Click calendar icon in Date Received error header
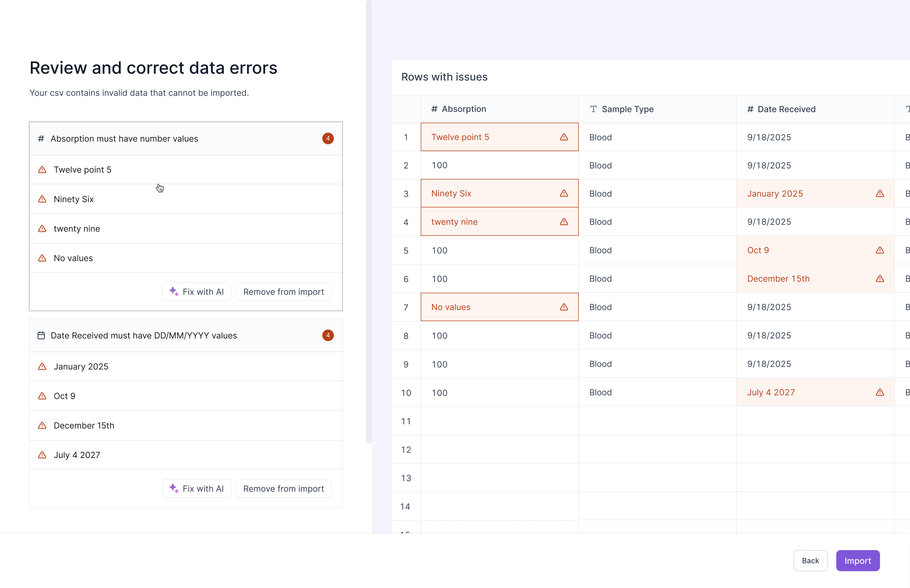910x588 pixels. point(41,335)
